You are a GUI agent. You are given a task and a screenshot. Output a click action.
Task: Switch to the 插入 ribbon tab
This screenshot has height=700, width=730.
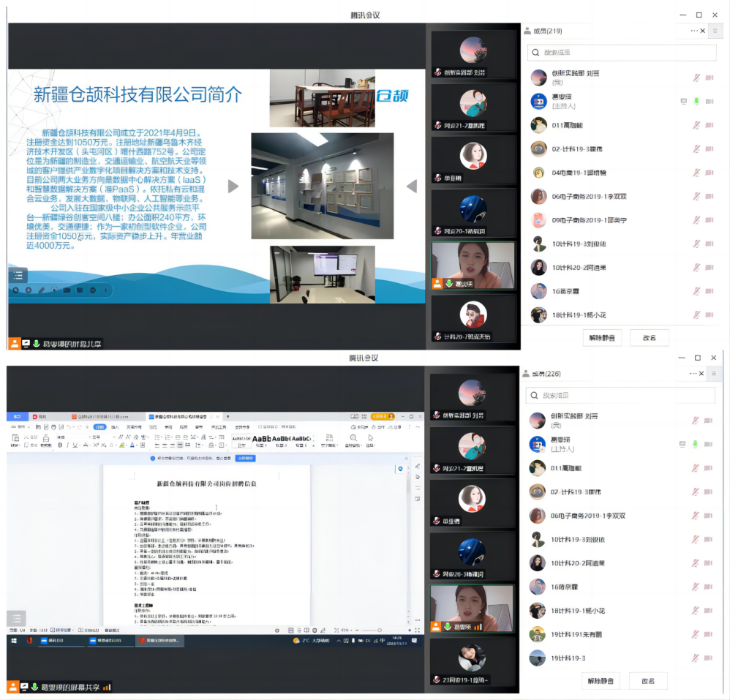tap(114, 426)
